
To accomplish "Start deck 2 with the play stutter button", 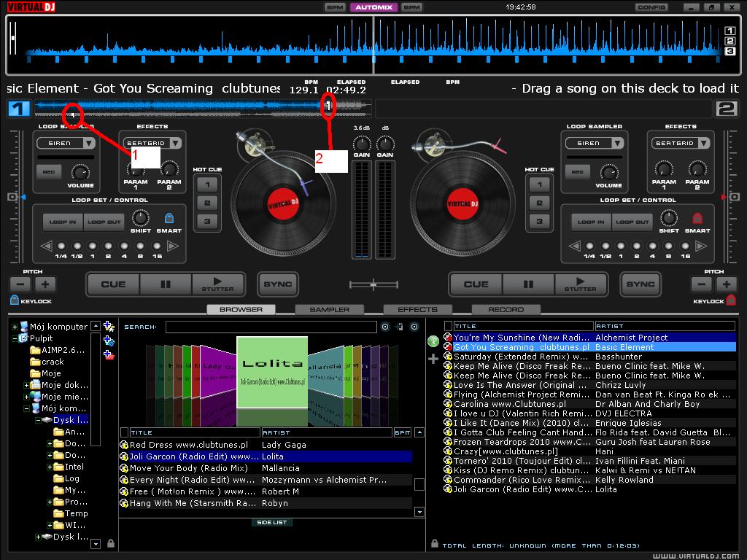I will click(x=581, y=284).
